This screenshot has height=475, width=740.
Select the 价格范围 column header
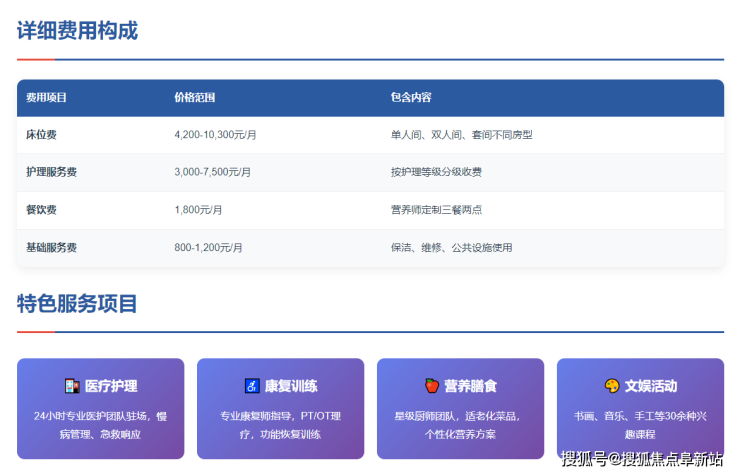[x=194, y=98]
